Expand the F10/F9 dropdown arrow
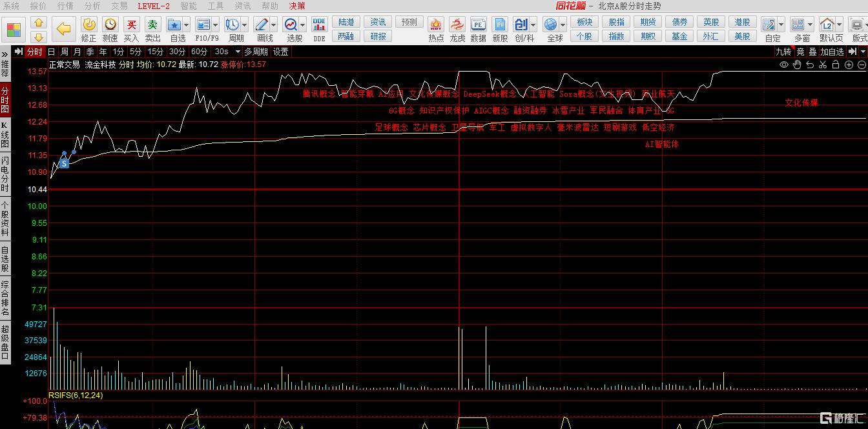868x429 pixels. point(215,25)
